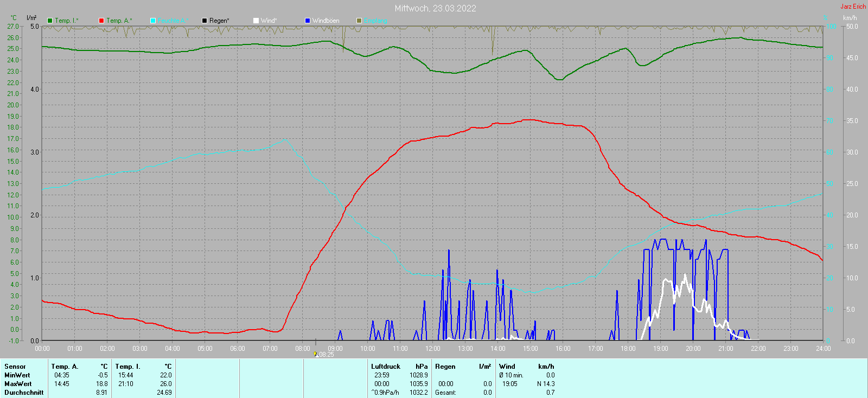Select the Windböen legend label
Viewport: 868px width, 398px height.
(325, 21)
